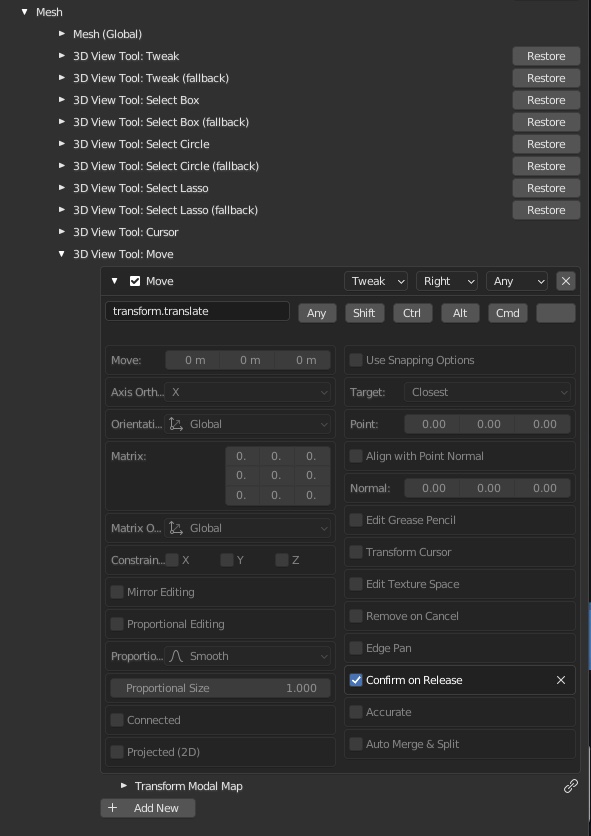
Task: Uncheck Confirm on Release
Action: click(356, 680)
